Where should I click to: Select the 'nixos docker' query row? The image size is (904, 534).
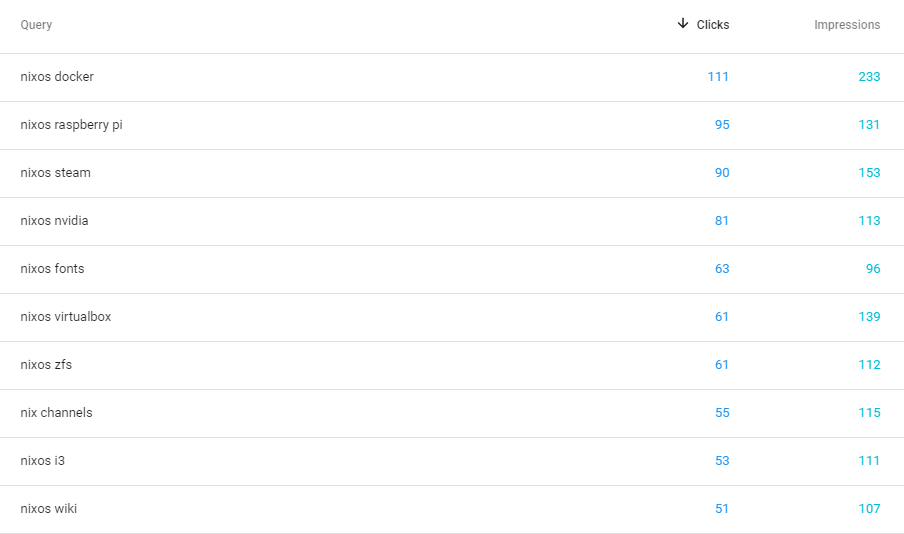452,77
